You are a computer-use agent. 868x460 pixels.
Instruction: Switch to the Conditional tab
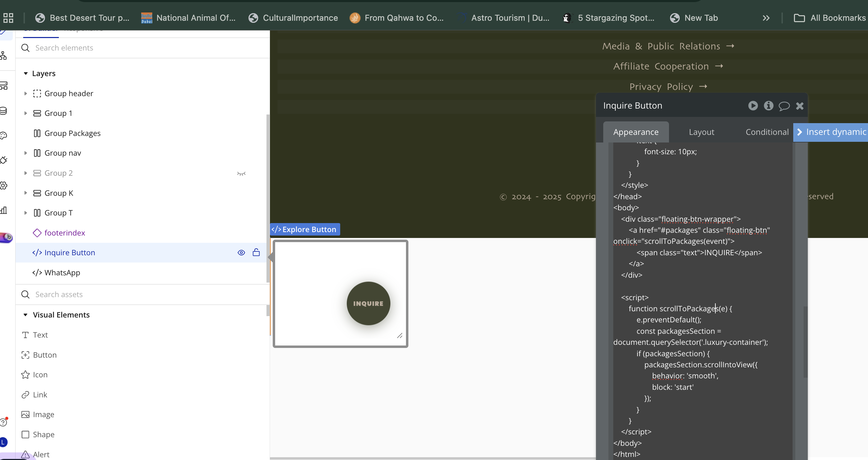[x=767, y=132]
